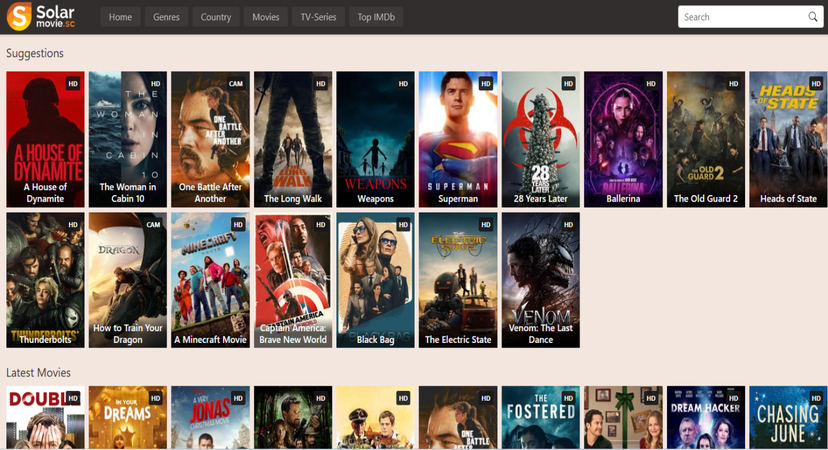This screenshot has width=828, height=450.
Task: Select Captain America: Brave New World poster
Action: (x=293, y=280)
